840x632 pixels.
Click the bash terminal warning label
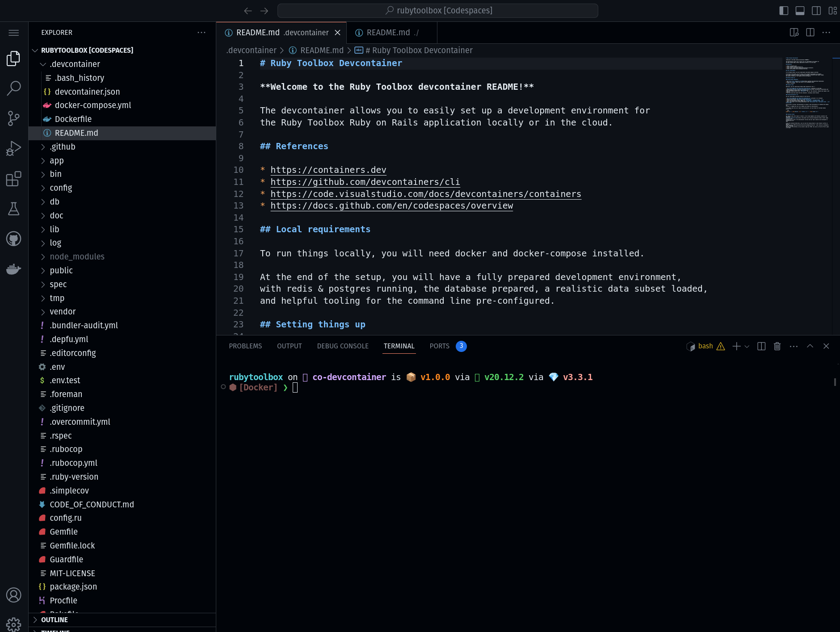pos(706,346)
